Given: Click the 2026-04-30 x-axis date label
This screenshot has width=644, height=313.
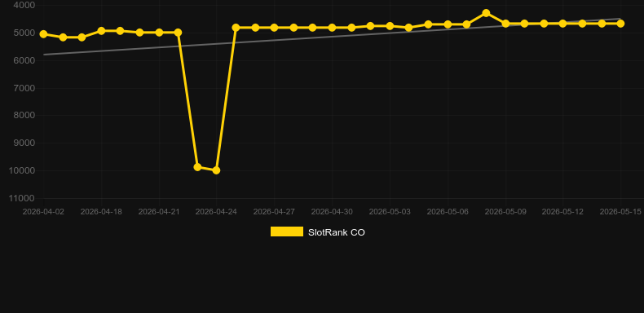Looking at the screenshot, I should coord(332,212).
